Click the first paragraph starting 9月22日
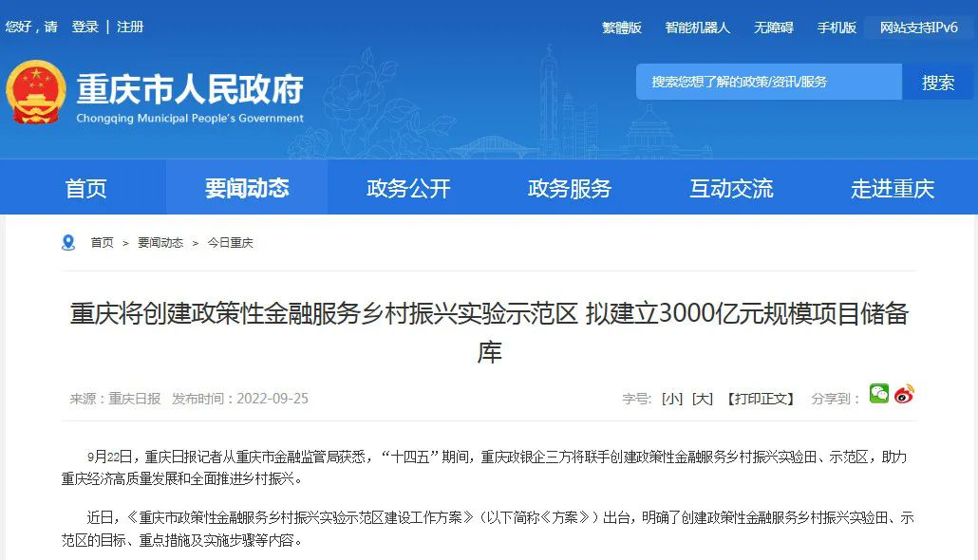 tap(484, 468)
